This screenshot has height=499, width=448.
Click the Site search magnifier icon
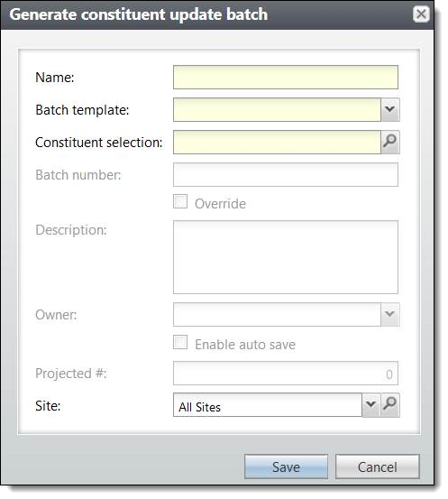coord(390,405)
